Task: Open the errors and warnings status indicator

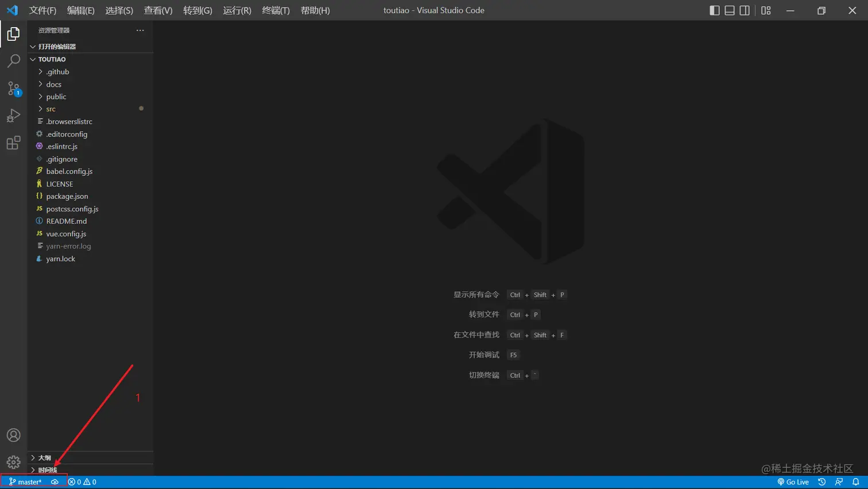Action: pyautogui.click(x=82, y=482)
